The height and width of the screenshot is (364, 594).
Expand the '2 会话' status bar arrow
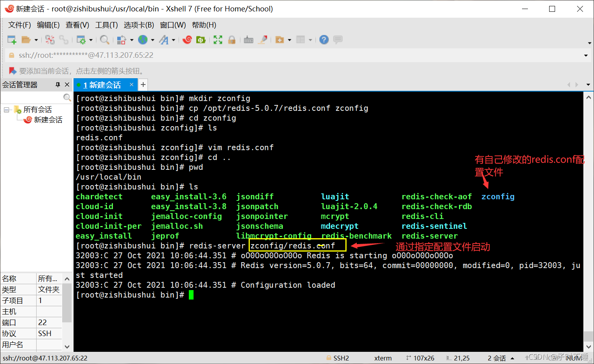(x=512, y=358)
